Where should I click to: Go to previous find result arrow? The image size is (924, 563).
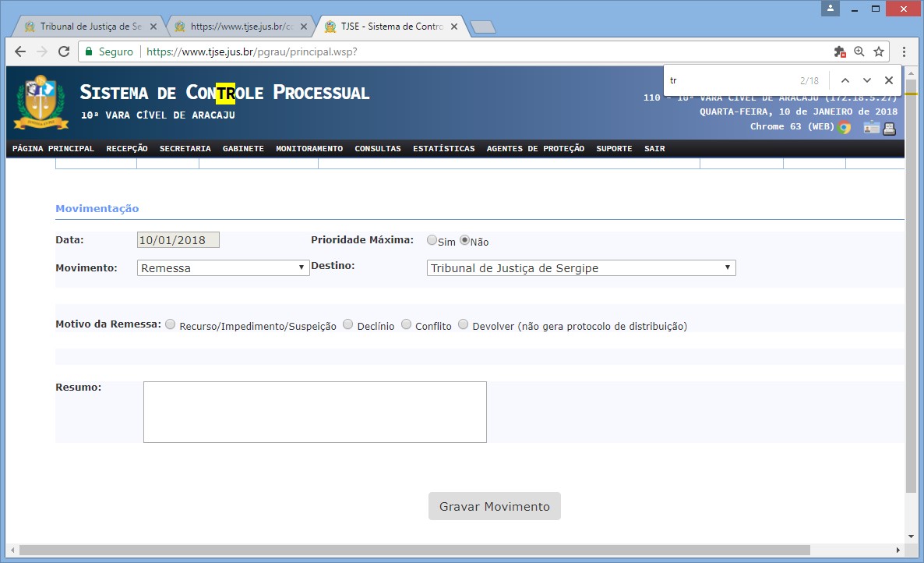pos(845,80)
